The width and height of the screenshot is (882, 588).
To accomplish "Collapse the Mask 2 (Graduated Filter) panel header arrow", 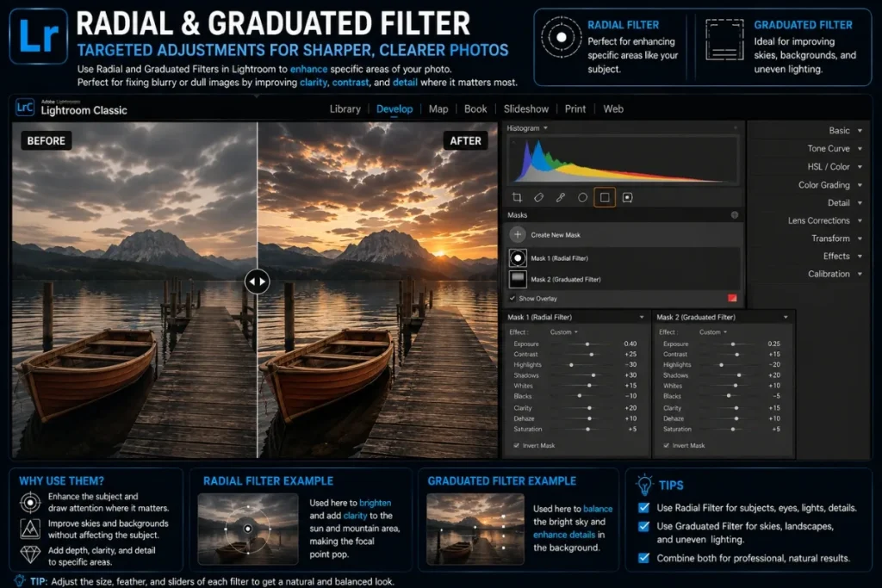I will point(786,317).
